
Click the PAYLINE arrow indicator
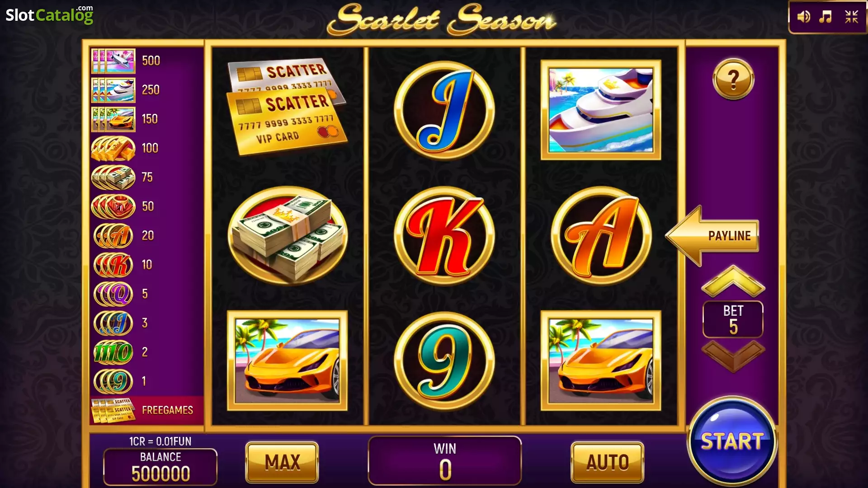[712, 235]
